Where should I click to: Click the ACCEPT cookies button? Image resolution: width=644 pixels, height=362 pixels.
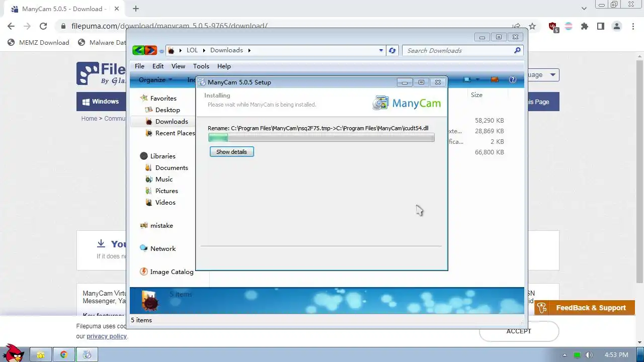(x=519, y=331)
